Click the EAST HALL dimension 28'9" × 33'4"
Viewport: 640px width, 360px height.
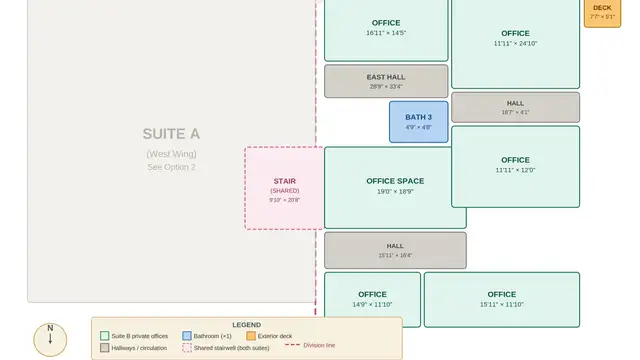386,87
